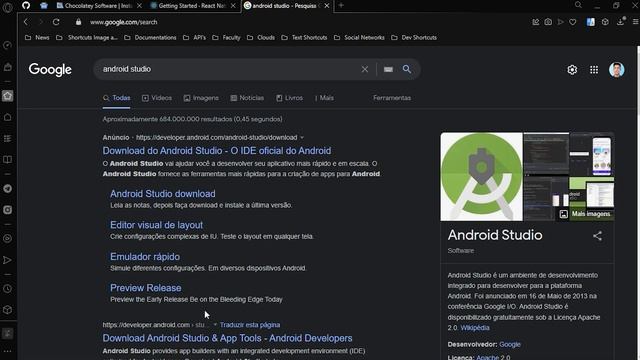640x360 pixels.
Task: Switch to Livros results tab
Action: 289,98
